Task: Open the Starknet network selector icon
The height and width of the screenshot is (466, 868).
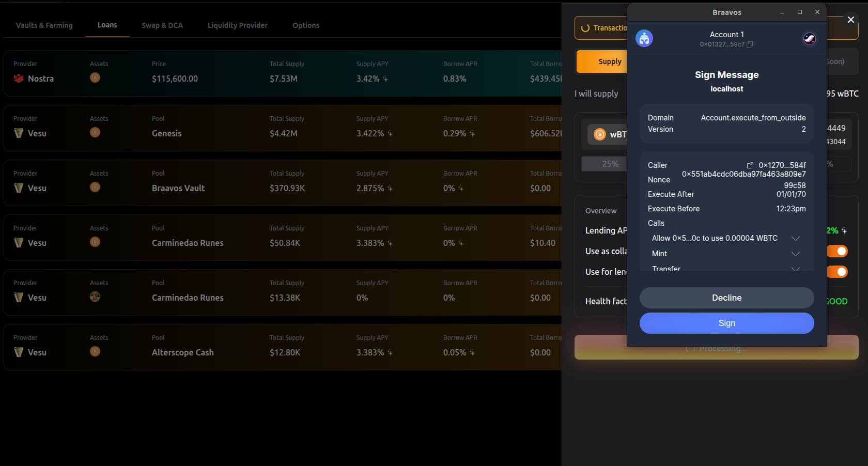Action: click(809, 38)
